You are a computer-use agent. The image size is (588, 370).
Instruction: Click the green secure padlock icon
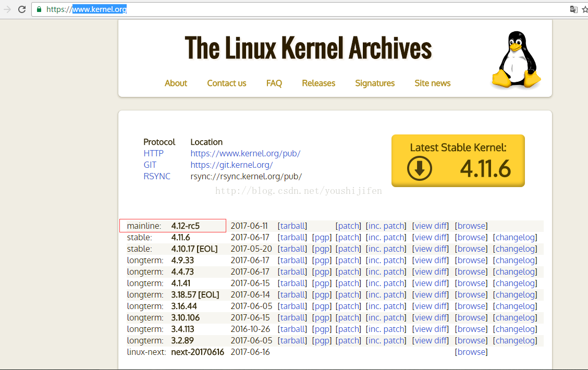coord(39,9)
